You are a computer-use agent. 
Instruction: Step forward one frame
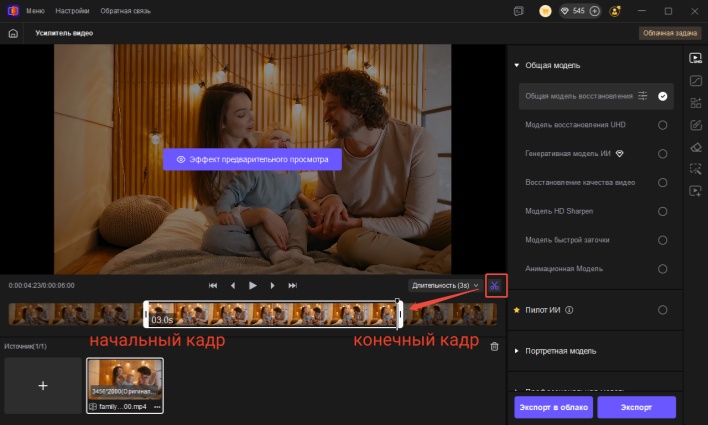coord(272,285)
